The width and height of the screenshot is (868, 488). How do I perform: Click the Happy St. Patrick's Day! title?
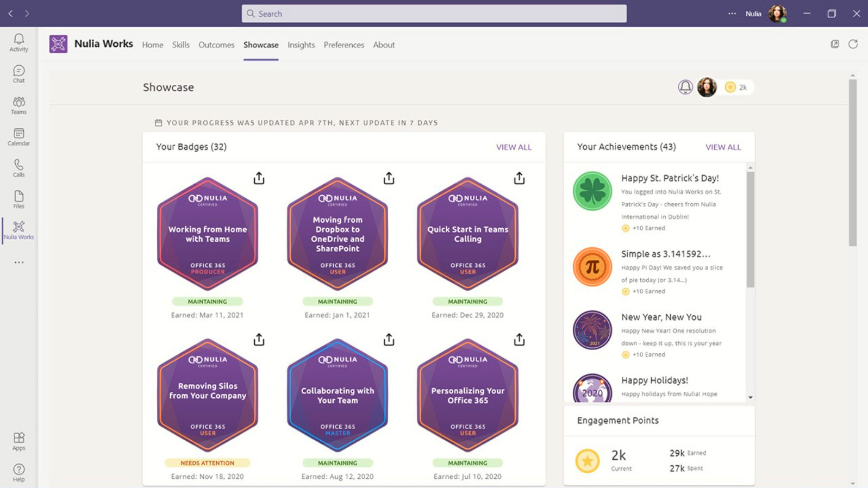(x=670, y=178)
